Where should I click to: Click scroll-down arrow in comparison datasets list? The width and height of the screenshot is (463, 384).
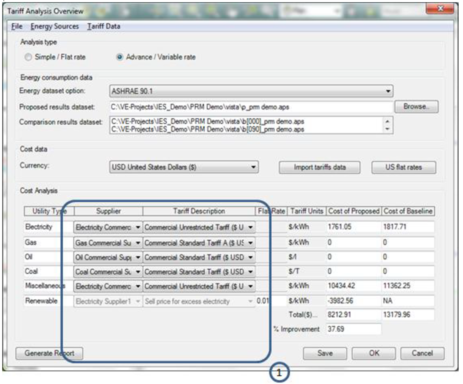tap(387, 129)
